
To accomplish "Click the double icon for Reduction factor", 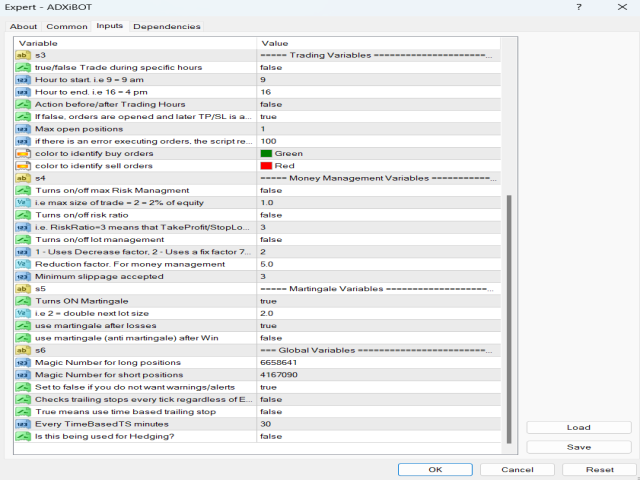I will point(23,264).
